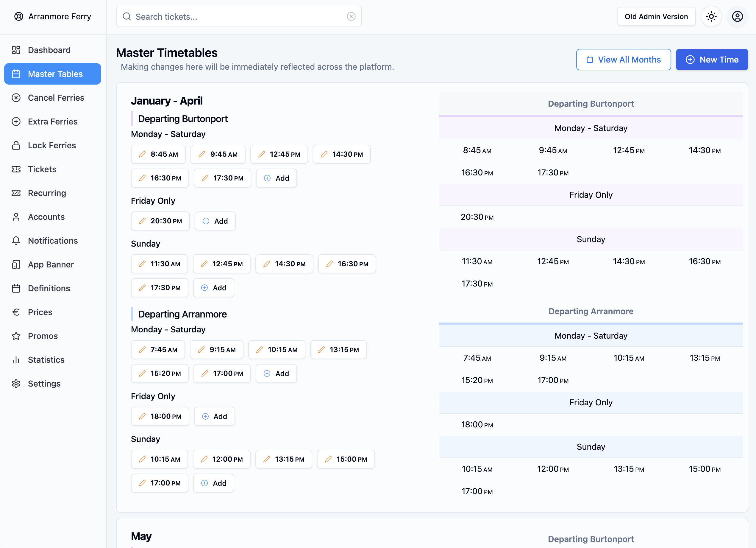Screen dimensions: 756x548
Task: Click the Dashboard grid icon in sidebar
Action: [16, 50]
